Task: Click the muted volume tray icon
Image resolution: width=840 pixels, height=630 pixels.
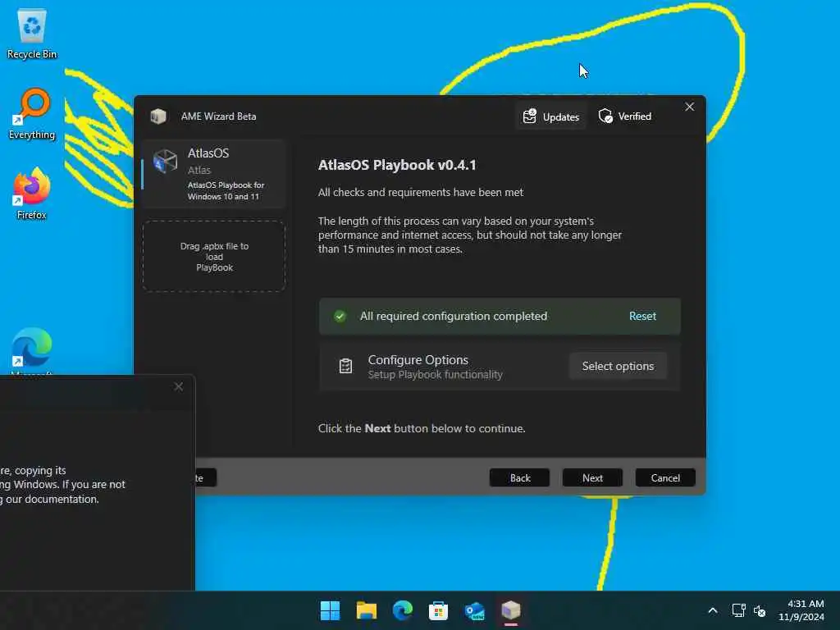Action: 760,610
